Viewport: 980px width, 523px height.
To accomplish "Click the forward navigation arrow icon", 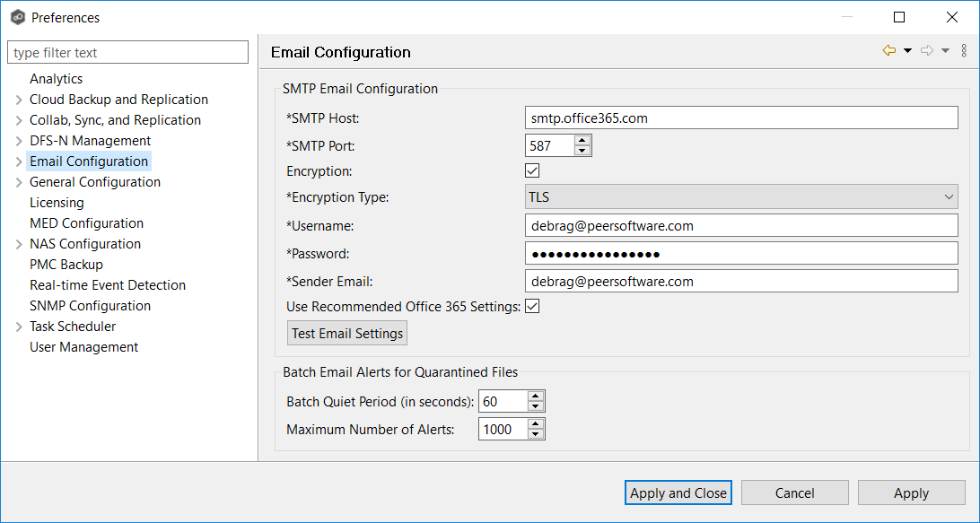I will click(x=927, y=51).
